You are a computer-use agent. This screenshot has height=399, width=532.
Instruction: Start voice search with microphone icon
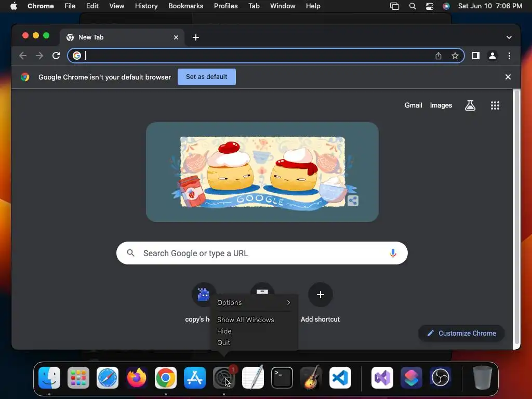(x=393, y=253)
